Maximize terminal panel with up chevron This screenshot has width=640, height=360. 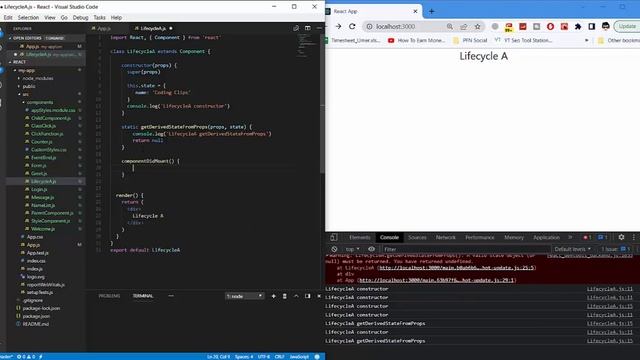(x=296, y=296)
